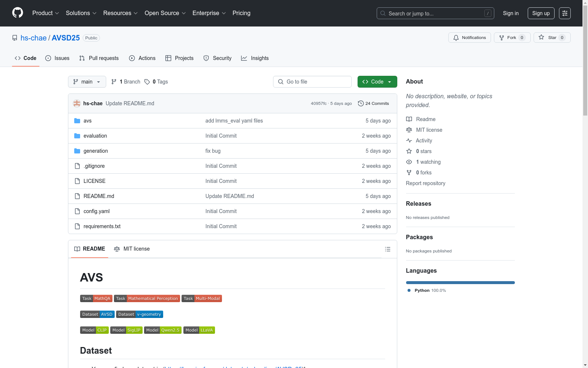
Task: Expand the Resources menu
Action: (x=121, y=13)
